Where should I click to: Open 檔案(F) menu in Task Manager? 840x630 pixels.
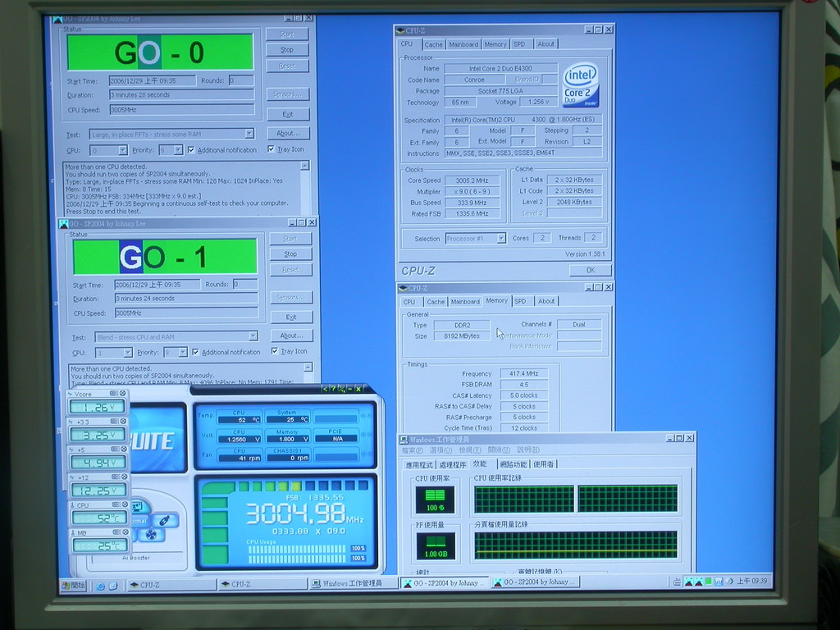pyautogui.click(x=413, y=450)
